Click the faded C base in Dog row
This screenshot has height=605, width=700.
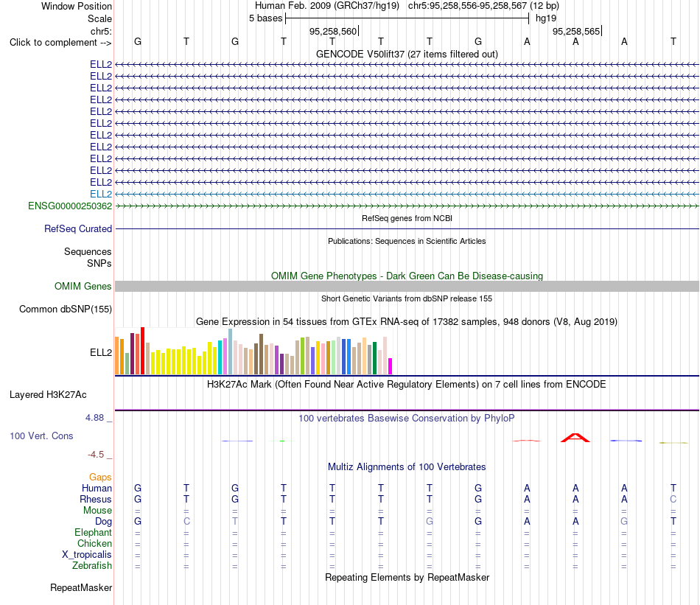click(186, 522)
